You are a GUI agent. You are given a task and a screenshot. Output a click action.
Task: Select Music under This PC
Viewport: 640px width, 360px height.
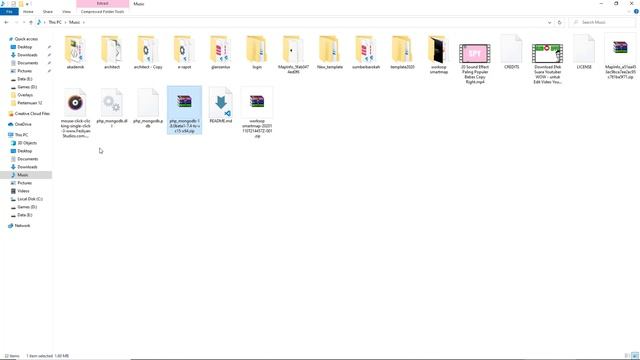[x=23, y=175]
